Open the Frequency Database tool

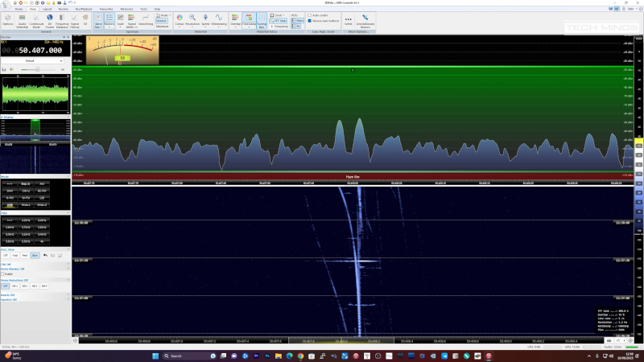click(62, 19)
